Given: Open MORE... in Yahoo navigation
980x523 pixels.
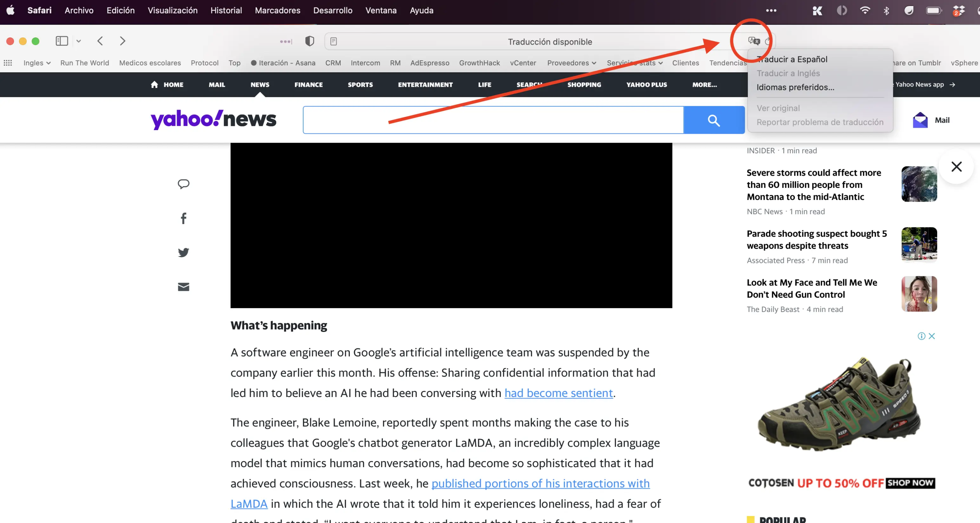Looking at the screenshot, I should [x=704, y=84].
